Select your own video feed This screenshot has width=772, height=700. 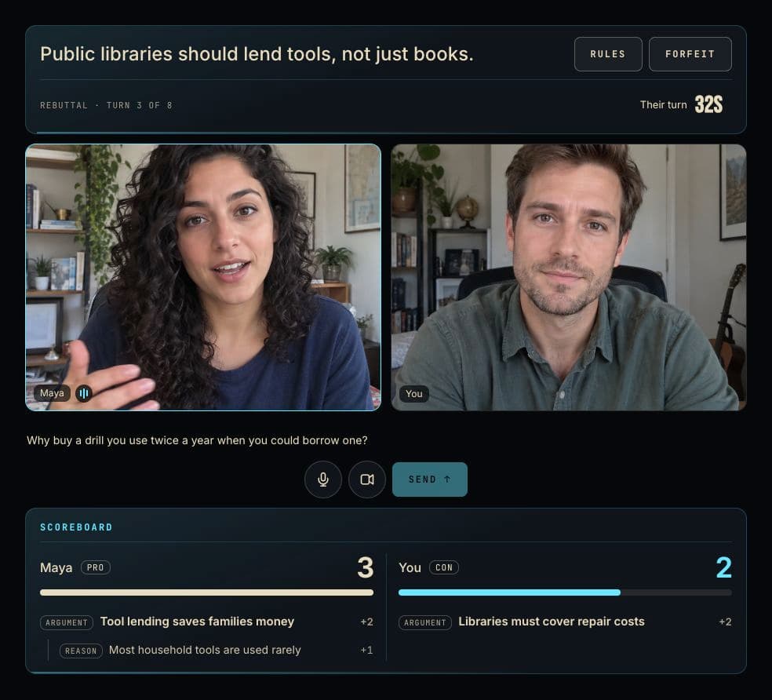[x=569, y=277]
